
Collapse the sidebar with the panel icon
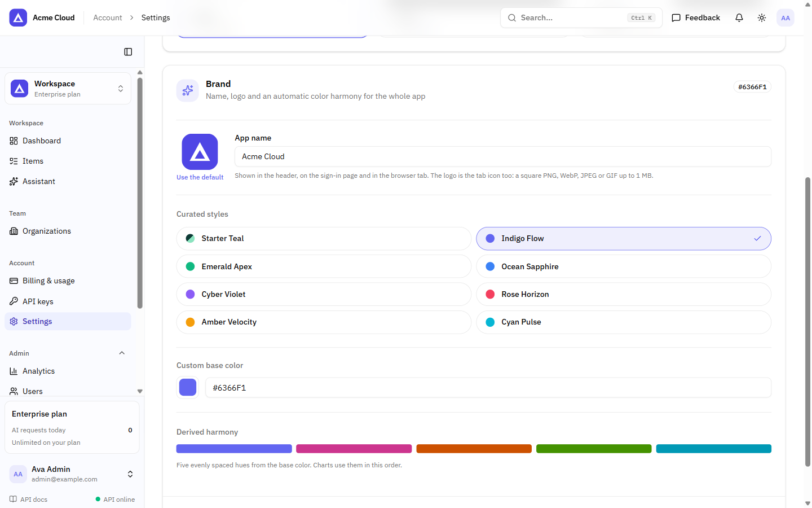pyautogui.click(x=128, y=52)
